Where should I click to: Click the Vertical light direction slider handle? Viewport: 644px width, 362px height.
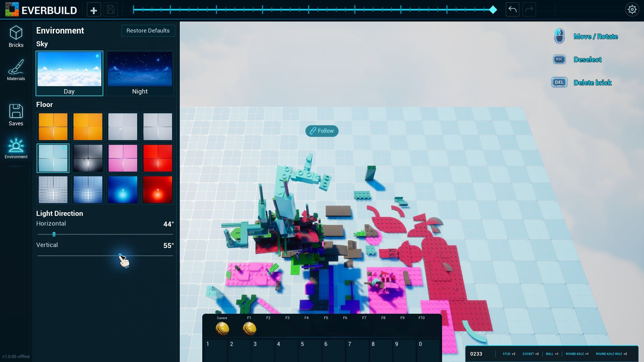pos(120,255)
